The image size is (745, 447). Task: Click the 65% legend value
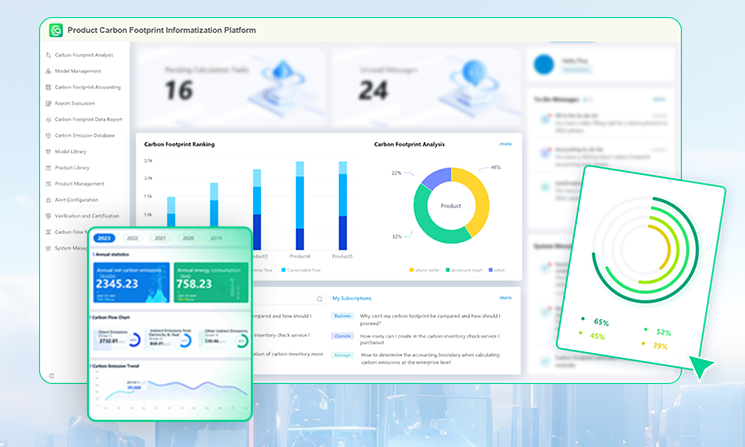click(601, 322)
